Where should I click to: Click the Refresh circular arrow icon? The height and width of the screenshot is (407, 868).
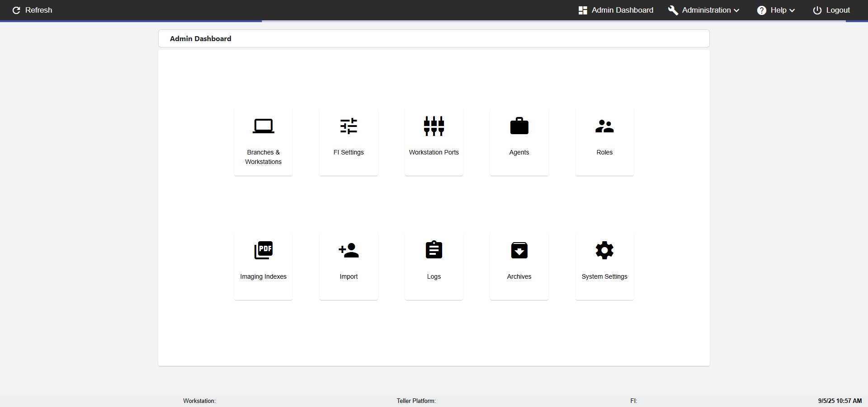(16, 10)
